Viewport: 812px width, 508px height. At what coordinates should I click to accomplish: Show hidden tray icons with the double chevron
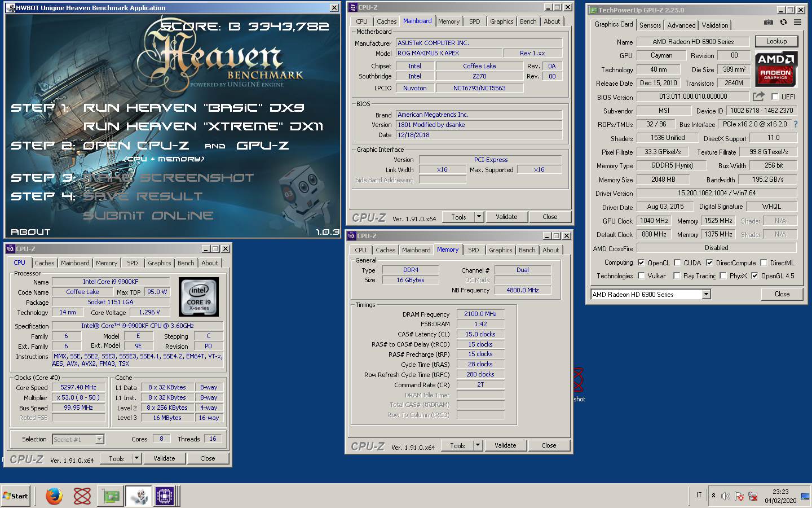(x=713, y=496)
